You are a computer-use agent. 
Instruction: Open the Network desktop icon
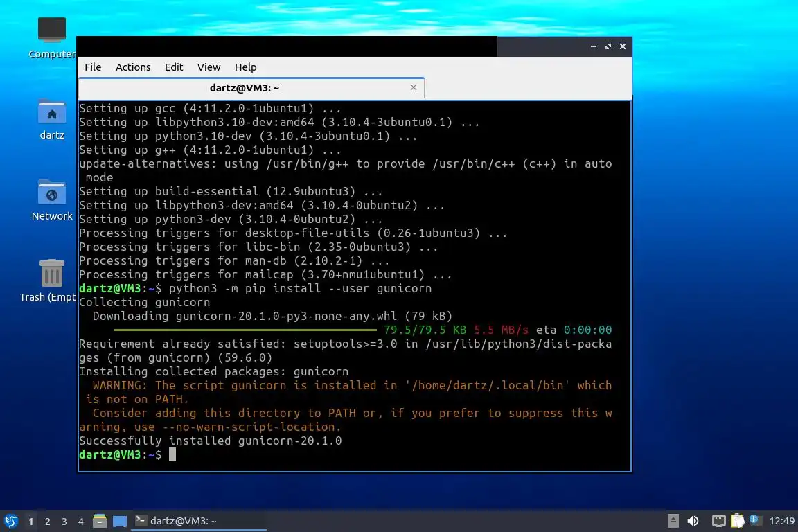click(x=52, y=200)
